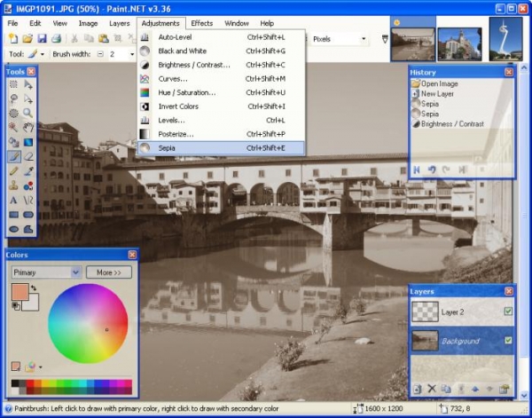The height and width of the screenshot is (418, 532).
Task: Click the Save floppy disk icon
Action: (42, 38)
